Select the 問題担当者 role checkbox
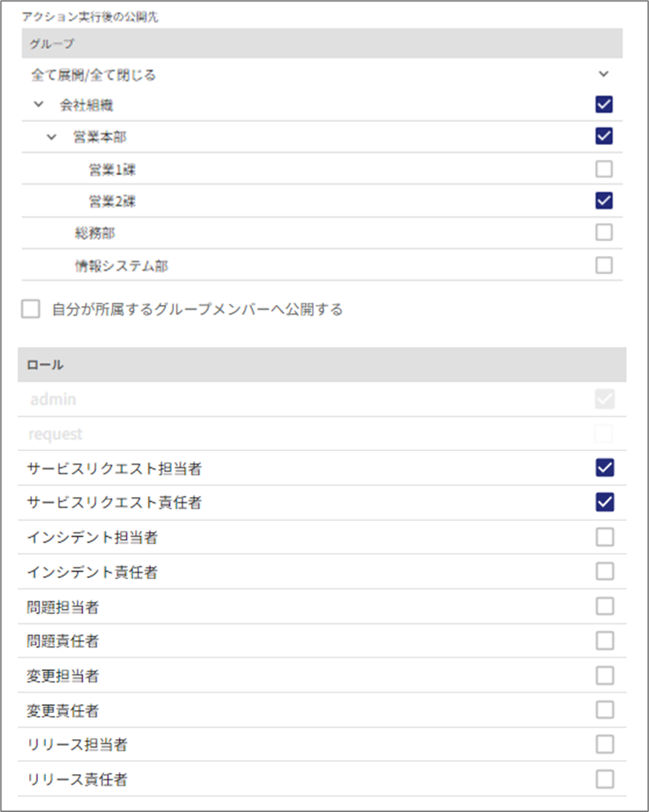This screenshot has width=649, height=812. pos(604,607)
